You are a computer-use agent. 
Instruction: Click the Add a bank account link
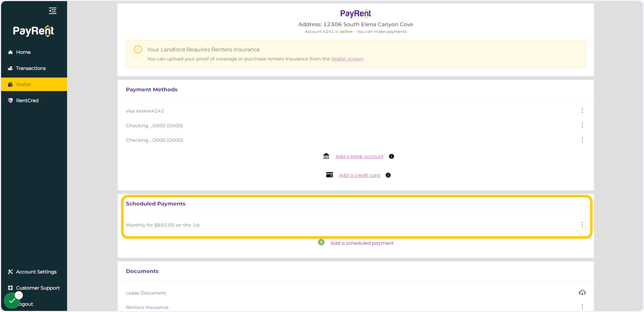360,156
